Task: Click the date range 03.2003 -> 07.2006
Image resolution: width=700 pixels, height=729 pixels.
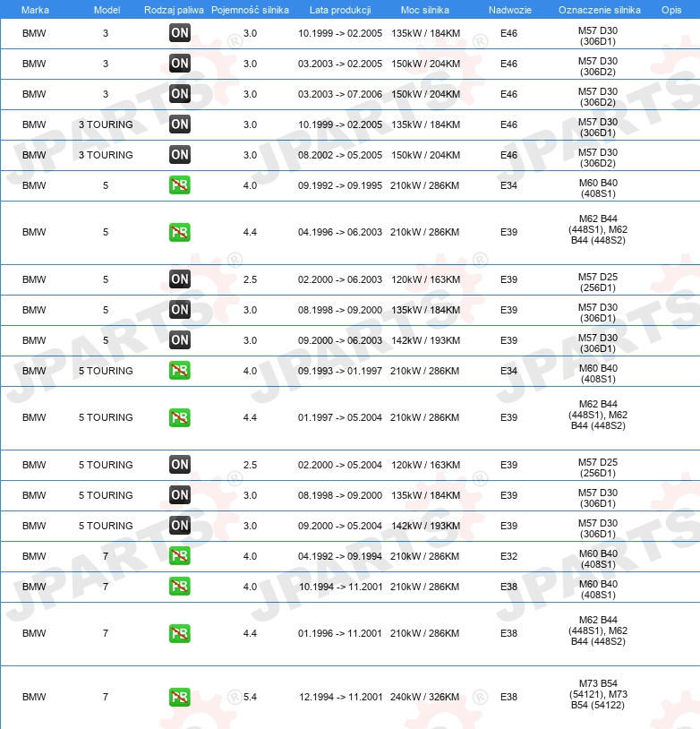Action: click(340, 94)
